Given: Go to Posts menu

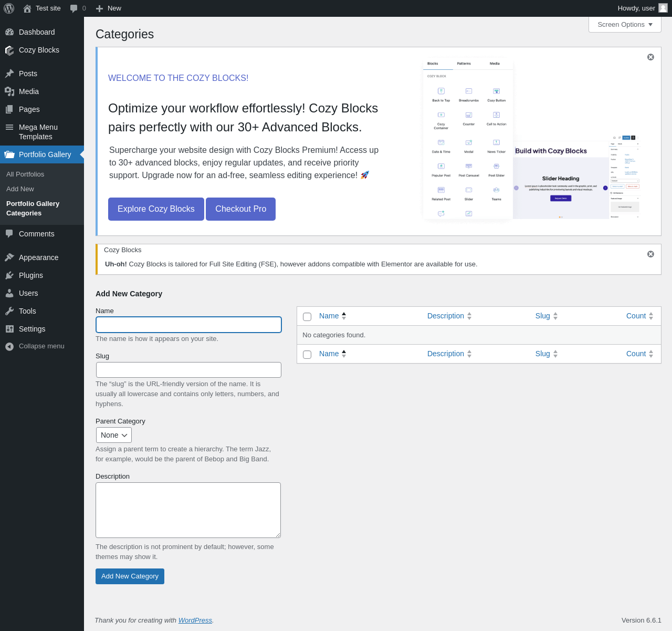Looking at the screenshot, I should 42,74.
